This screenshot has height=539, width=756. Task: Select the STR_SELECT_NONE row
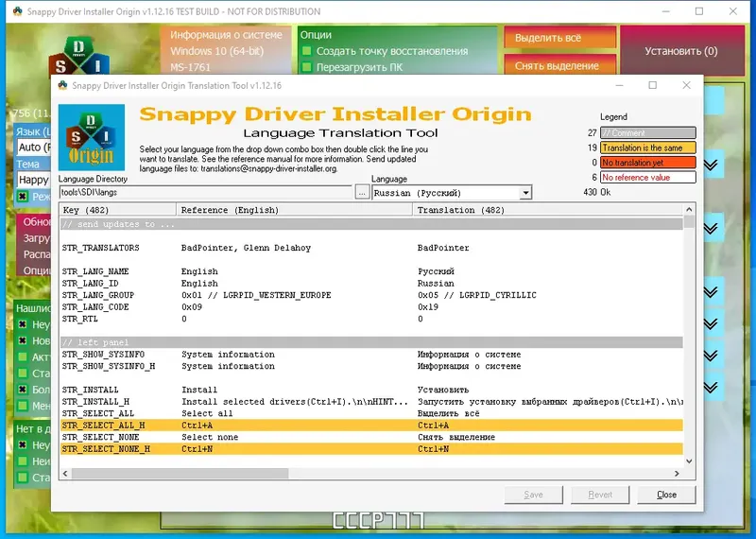tap(371, 437)
